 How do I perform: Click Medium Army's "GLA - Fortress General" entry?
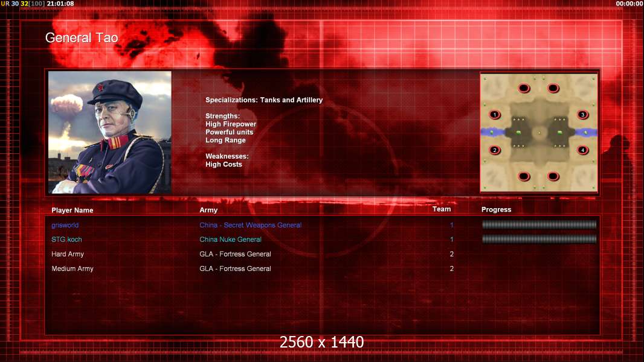tap(236, 268)
